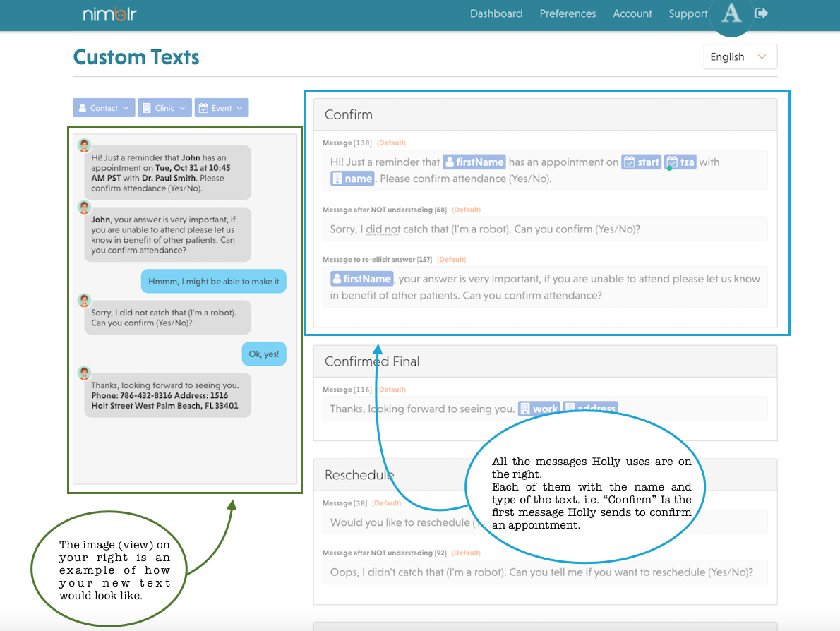
Task: Click the clinic name tag in Confirm message
Action: click(x=352, y=179)
